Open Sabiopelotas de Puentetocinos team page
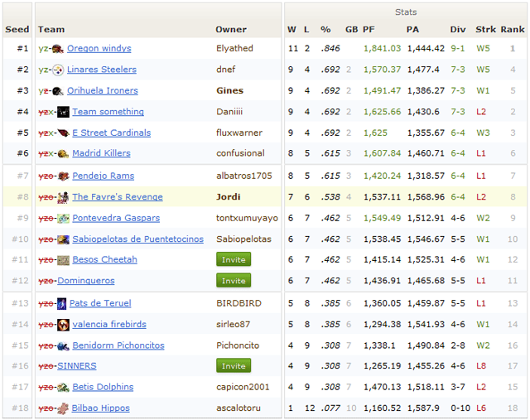 [x=137, y=239]
